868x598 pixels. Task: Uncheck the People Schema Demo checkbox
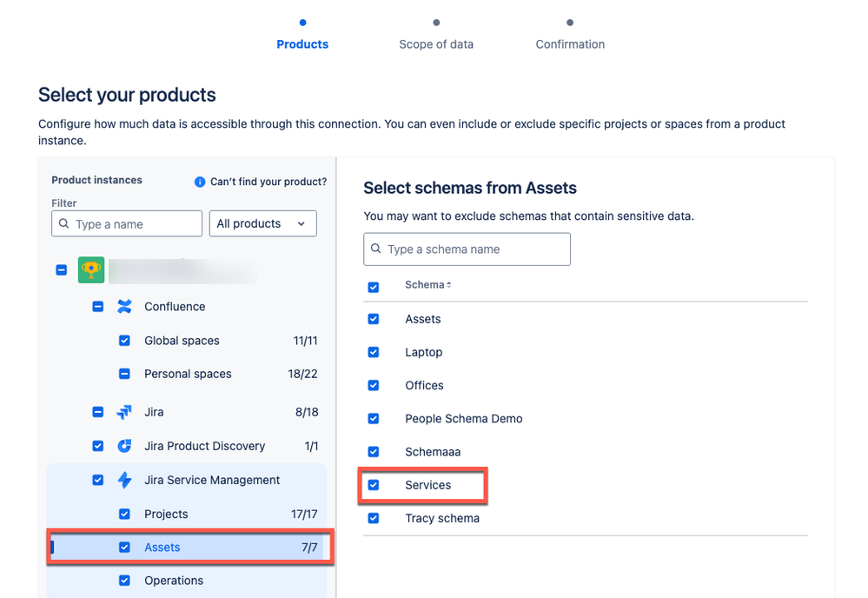click(x=374, y=419)
